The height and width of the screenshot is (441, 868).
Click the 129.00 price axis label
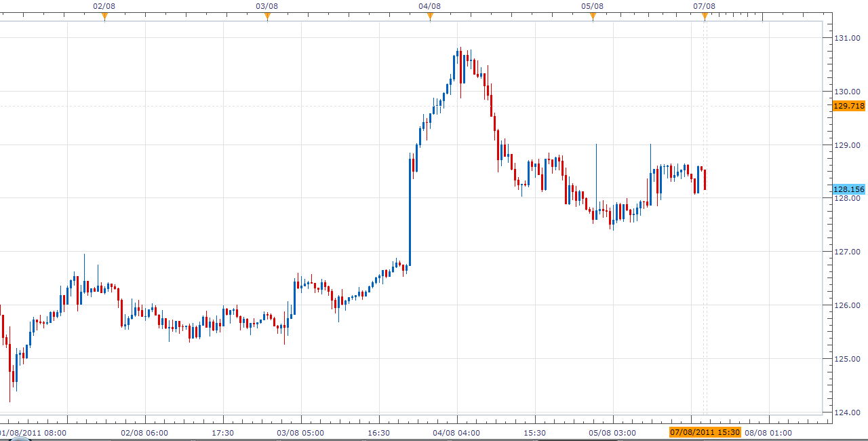pyautogui.click(x=847, y=145)
